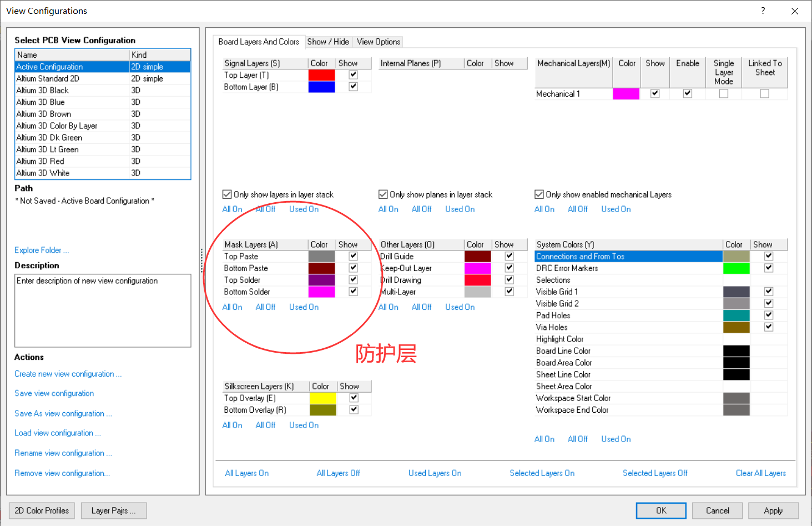The width and height of the screenshot is (812, 526).
Task: Toggle Only show planes in layer stack
Action: click(x=383, y=194)
